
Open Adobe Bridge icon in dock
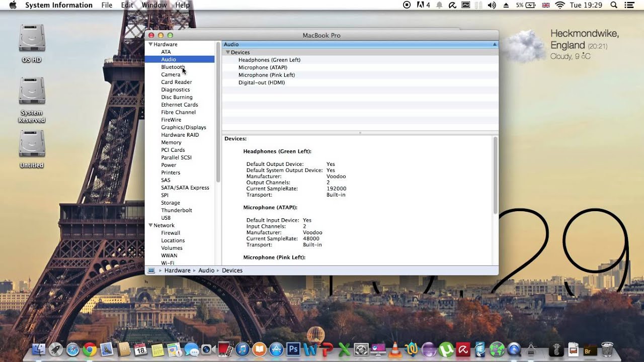point(590,349)
